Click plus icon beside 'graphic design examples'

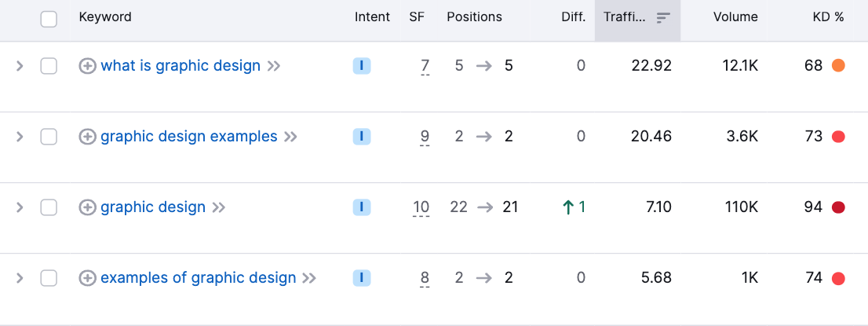[87, 137]
